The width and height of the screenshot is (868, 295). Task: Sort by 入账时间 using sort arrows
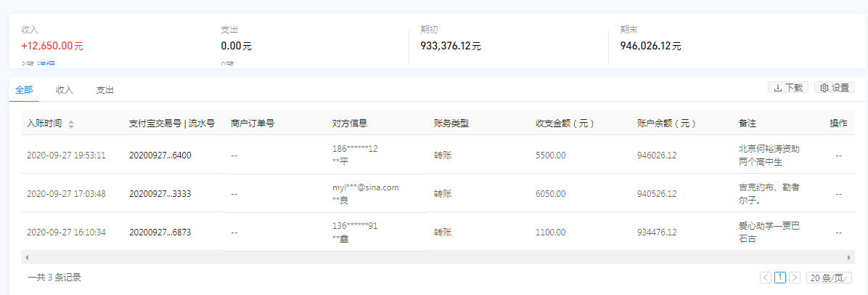click(x=71, y=124)
